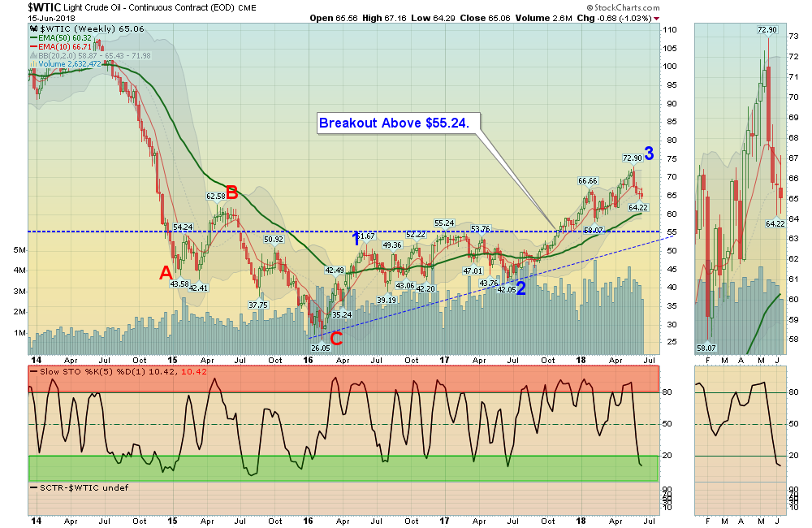812x528 pixels.
Task: Click the 26.05 low price label
Action: click(x=320, y=348)
